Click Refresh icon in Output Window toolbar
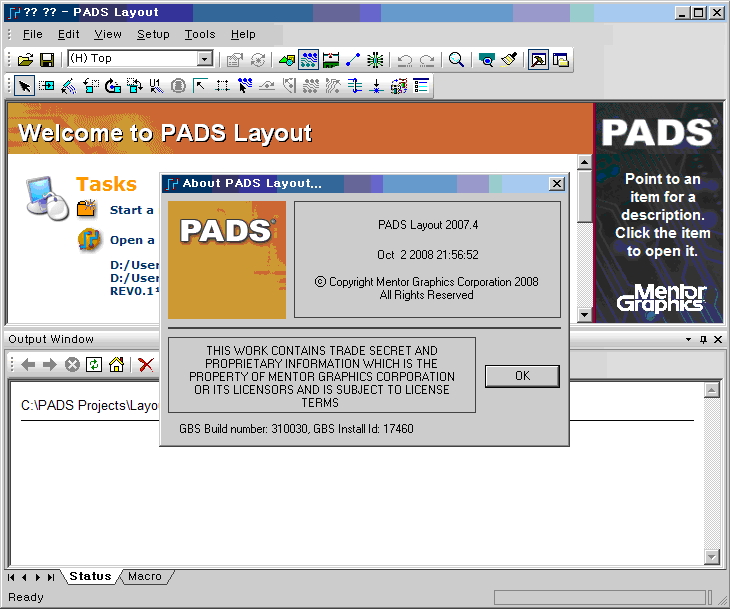The width and height of the screenshot is (730, 609). pyautogui.click(x=94, y=365)
